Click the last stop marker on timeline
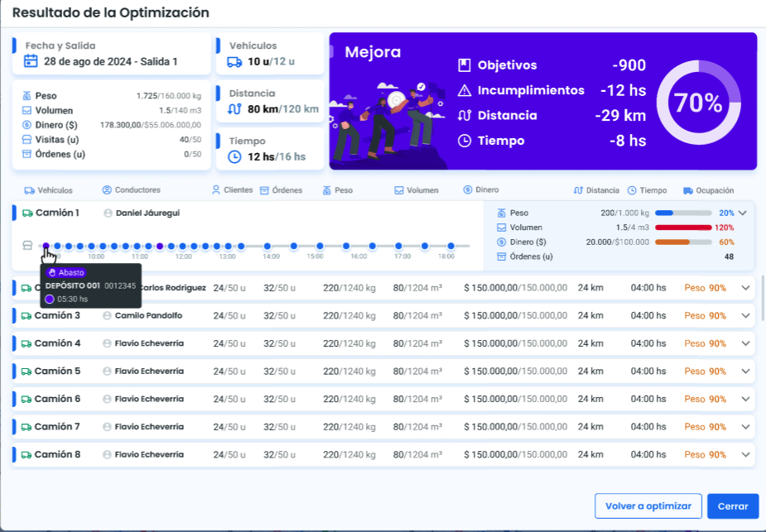 (x=451, y=246)
